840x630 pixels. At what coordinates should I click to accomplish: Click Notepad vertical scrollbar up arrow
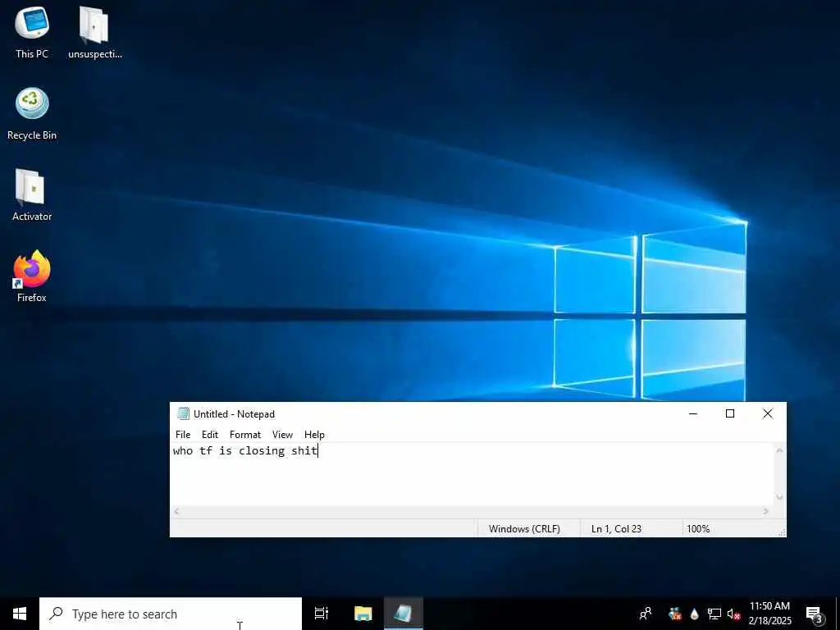point(779,450)
